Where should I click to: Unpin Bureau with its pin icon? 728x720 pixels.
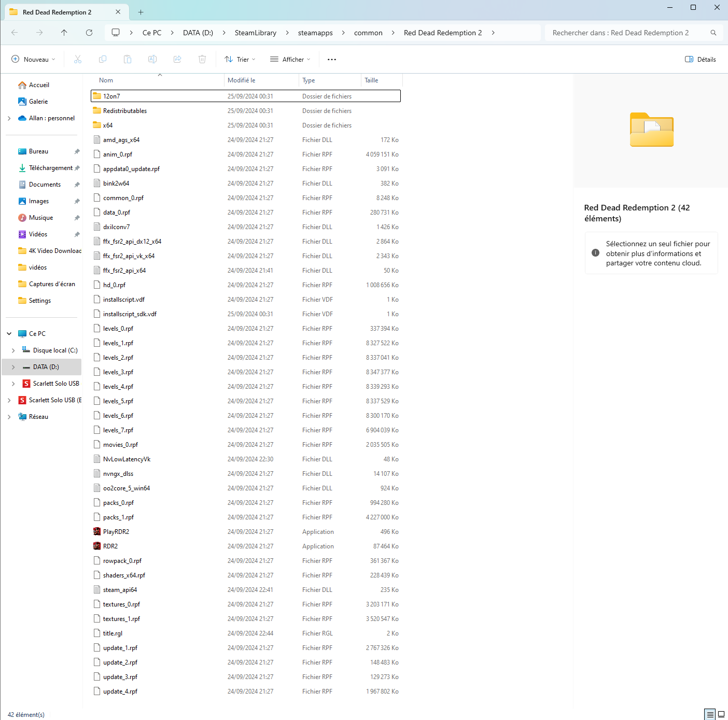tap(77, 151)
